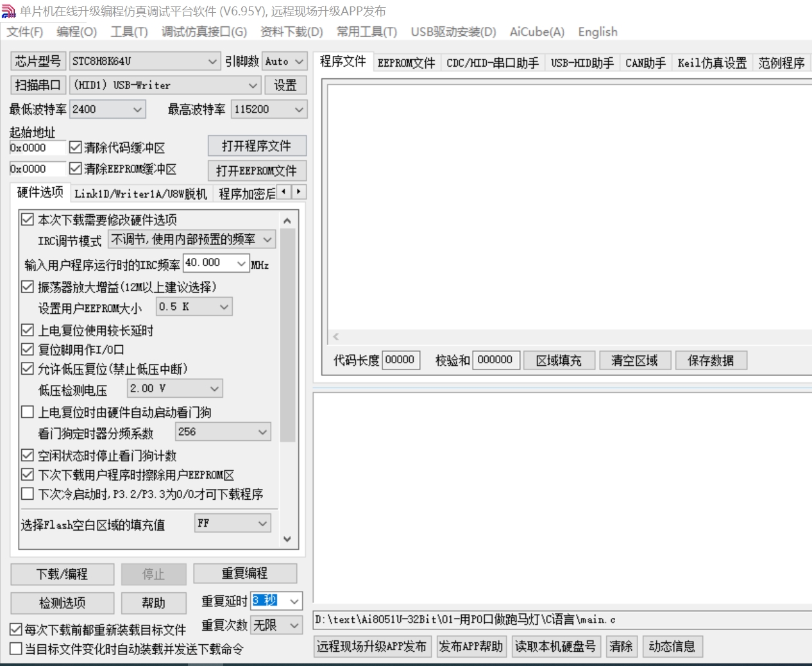Toggle 本次下载需要修改硬件选项 checkbox
Screen dimensions: 812x666
[28, 219]
